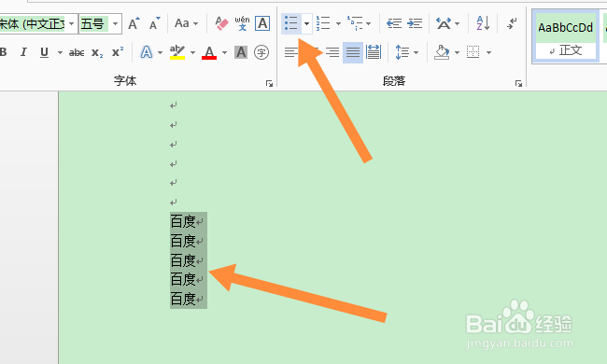Screen dimensions: 607x364
Task: Click the Shading paint bucket icon
Action: coord(442,52)
